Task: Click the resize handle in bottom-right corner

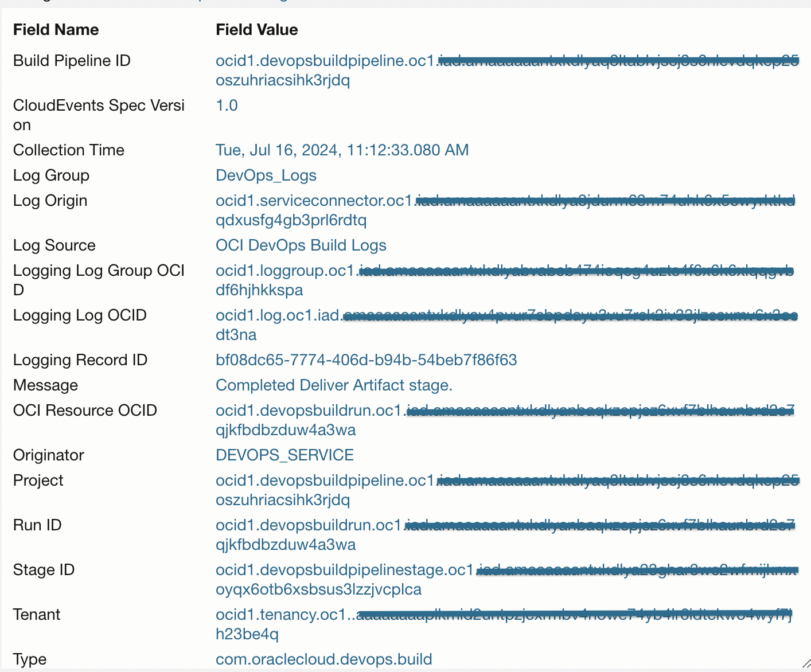Action: click(x=805, y=663)
